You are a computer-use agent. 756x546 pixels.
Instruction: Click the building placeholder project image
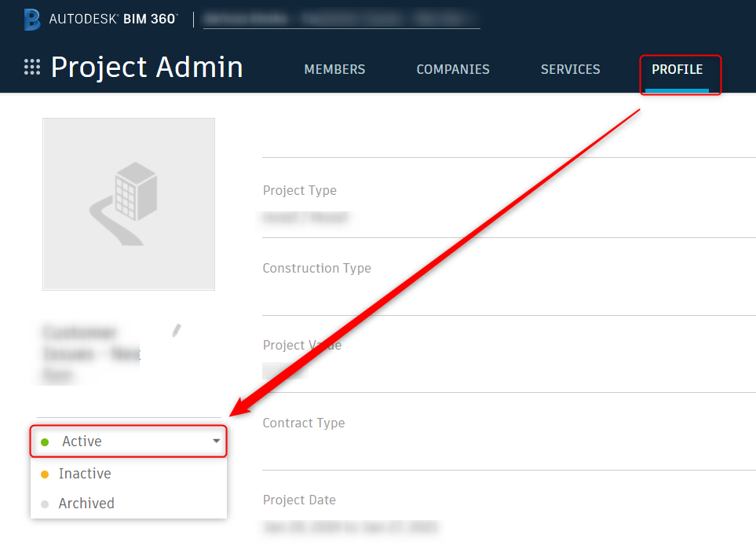click(128, 203)
